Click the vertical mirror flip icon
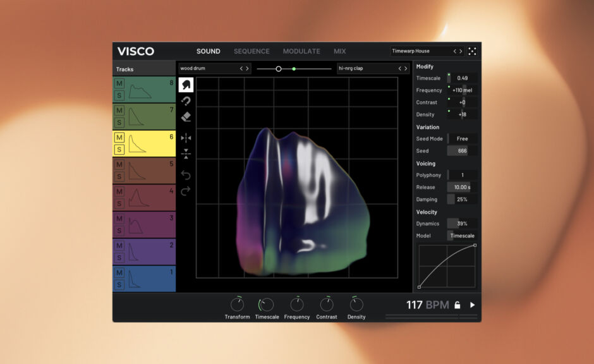594x364 pixels. 186,154
